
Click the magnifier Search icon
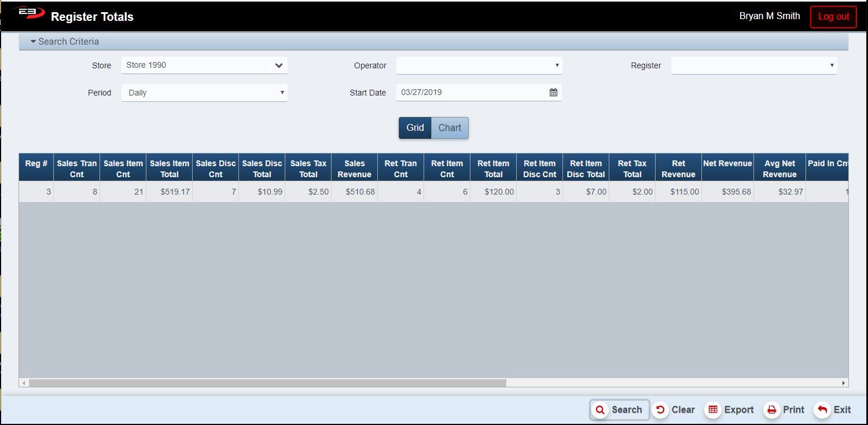600,410
